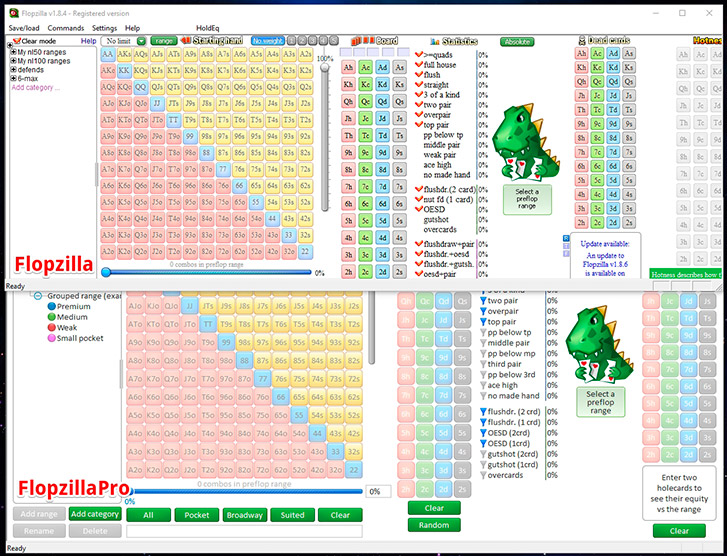Select the AA hand in top matrix

pos(108,54)
